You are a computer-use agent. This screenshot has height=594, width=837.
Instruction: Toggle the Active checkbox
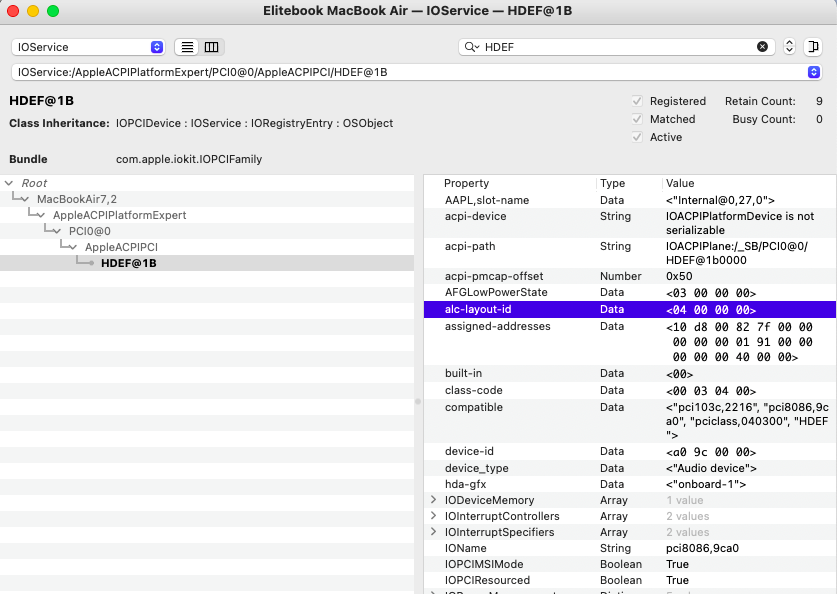637,137
